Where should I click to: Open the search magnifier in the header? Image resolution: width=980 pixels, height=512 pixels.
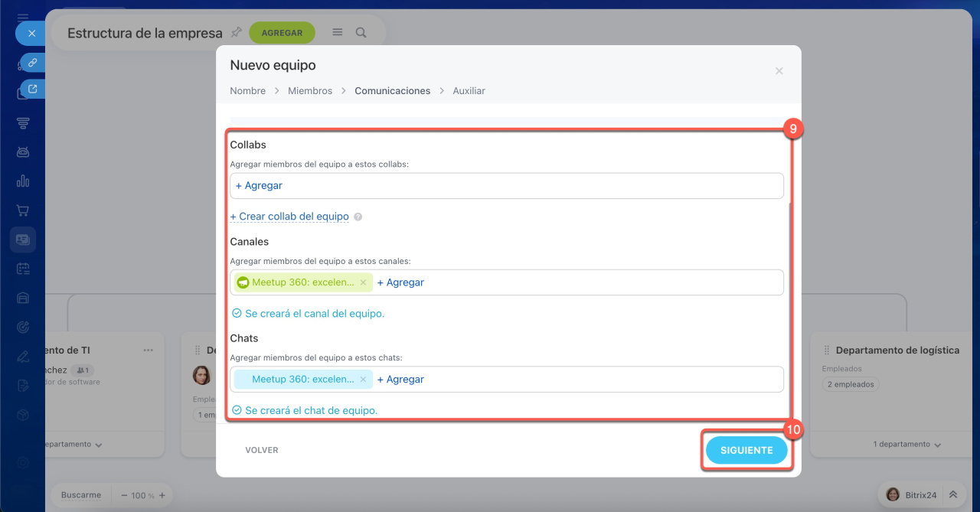[361, 33]
